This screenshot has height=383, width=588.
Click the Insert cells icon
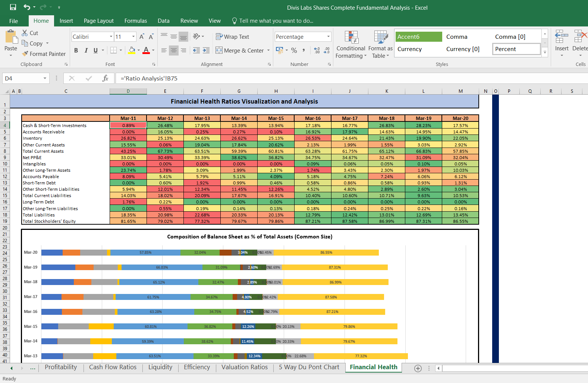562,37
